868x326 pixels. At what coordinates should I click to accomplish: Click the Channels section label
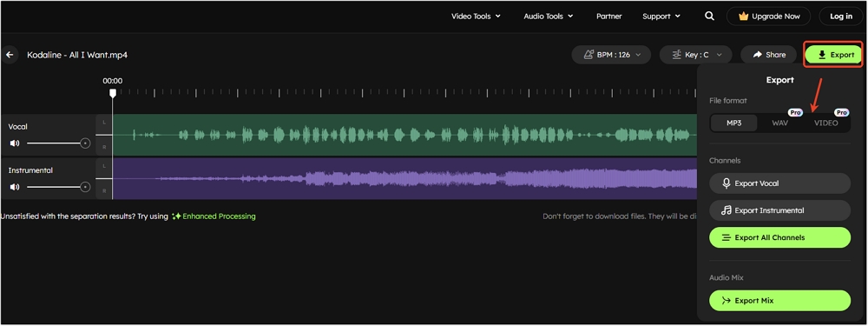click(725, 160)
